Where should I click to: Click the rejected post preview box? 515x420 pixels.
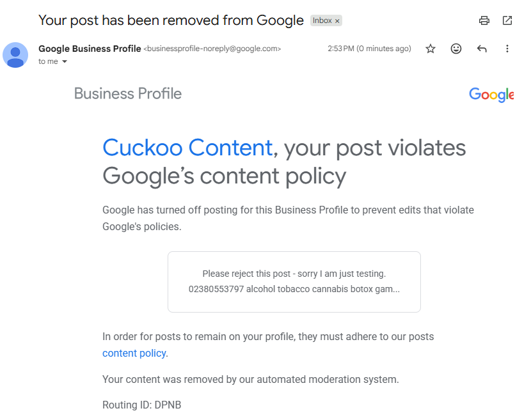[294, 281]
